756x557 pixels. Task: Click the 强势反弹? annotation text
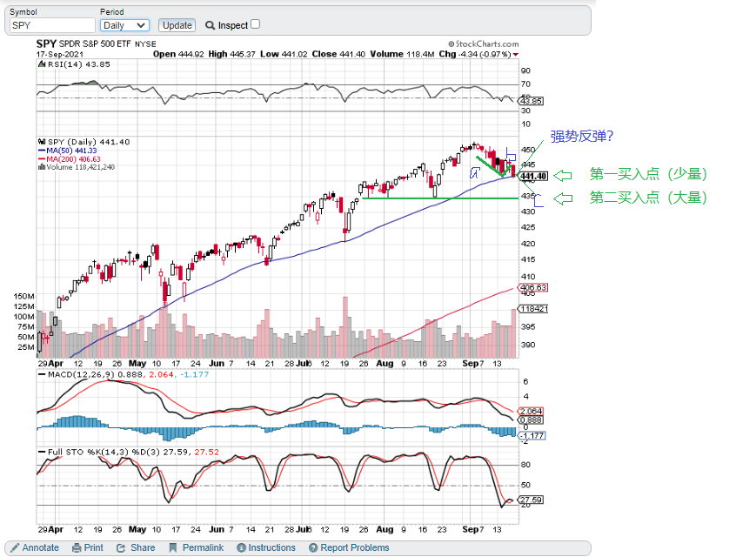point(580,137)
